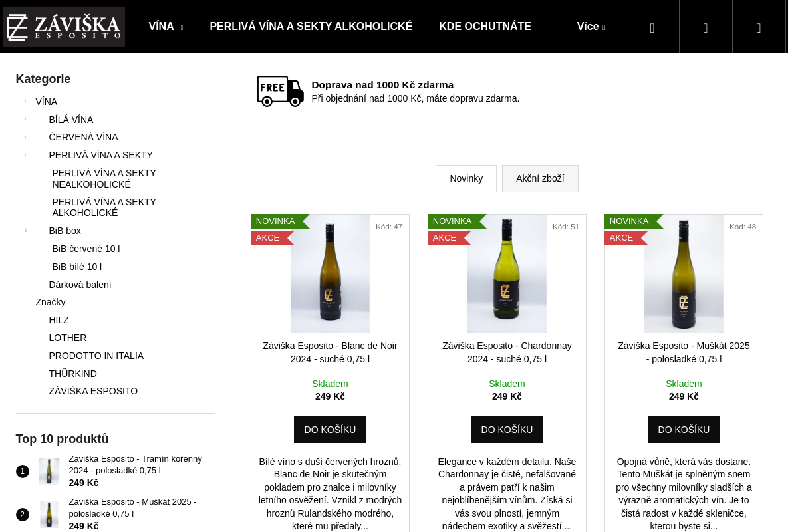
Task: Open Chardonnay 2024 bottle product image
Action: coord(507,273)
